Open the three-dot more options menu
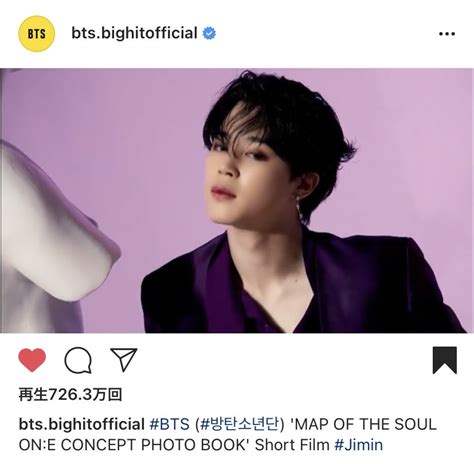Screen dimensions: 474x464 pos(447,34)
